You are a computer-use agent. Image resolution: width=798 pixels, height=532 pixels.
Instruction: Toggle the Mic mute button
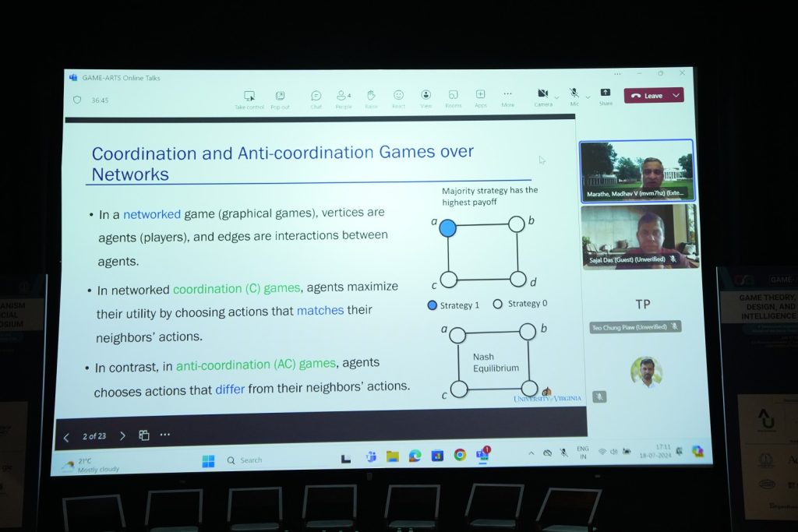(x=574, y=93)
